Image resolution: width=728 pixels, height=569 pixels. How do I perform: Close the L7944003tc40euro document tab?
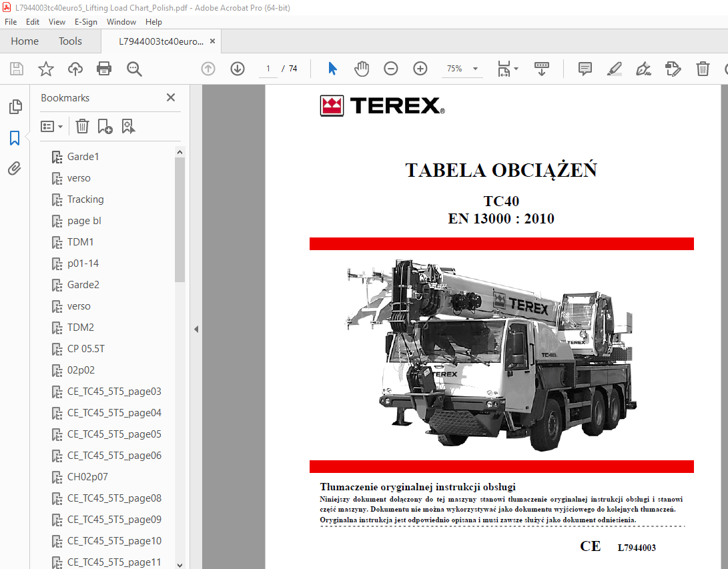click(x=213, y=41)
